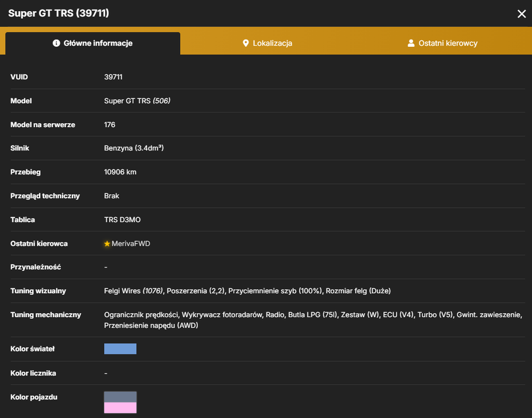
Task: Select the Główne informacje tab
Action: (x=93, y=43)
